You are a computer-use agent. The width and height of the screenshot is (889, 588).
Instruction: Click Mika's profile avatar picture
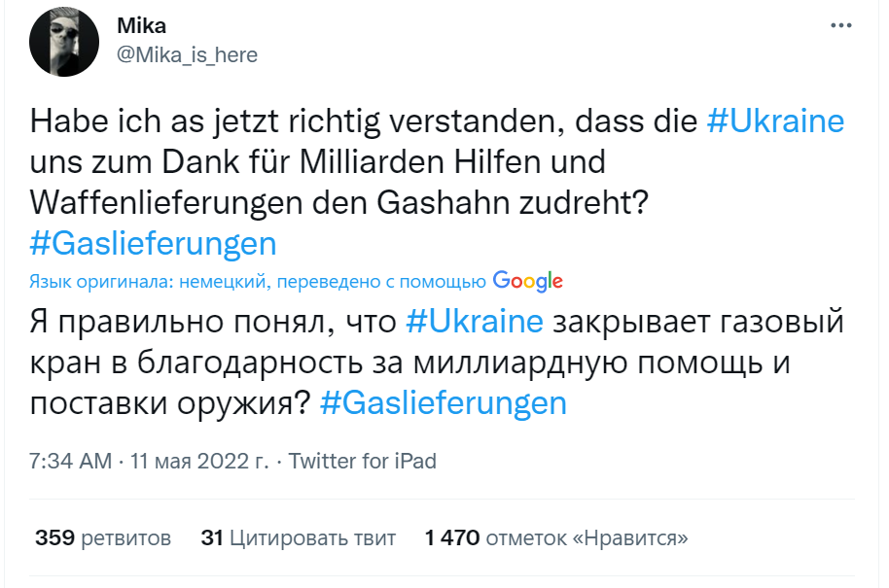tap(65, 43)
